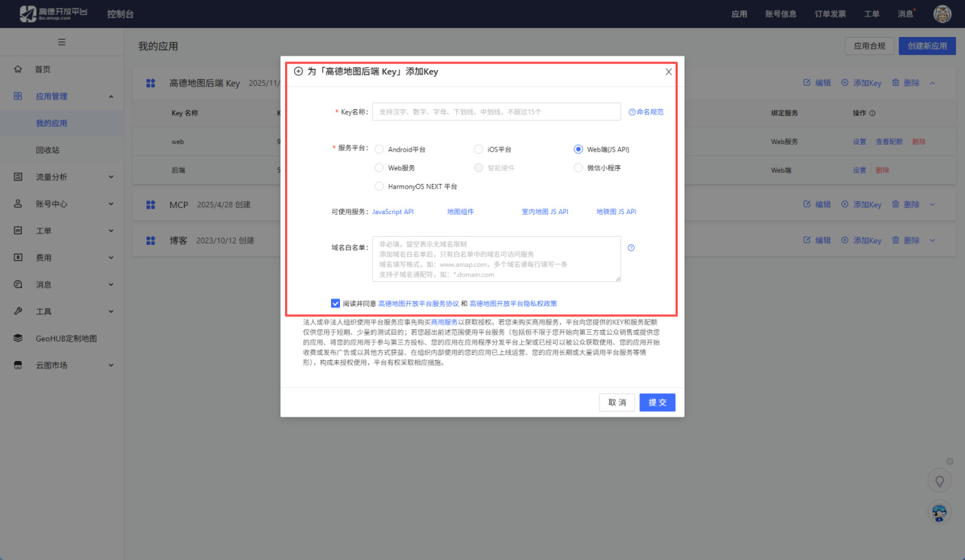This screenshot has height=560, width=965.
Task: Click the info icon next to 操作 header
Action: tap(872, 114)
